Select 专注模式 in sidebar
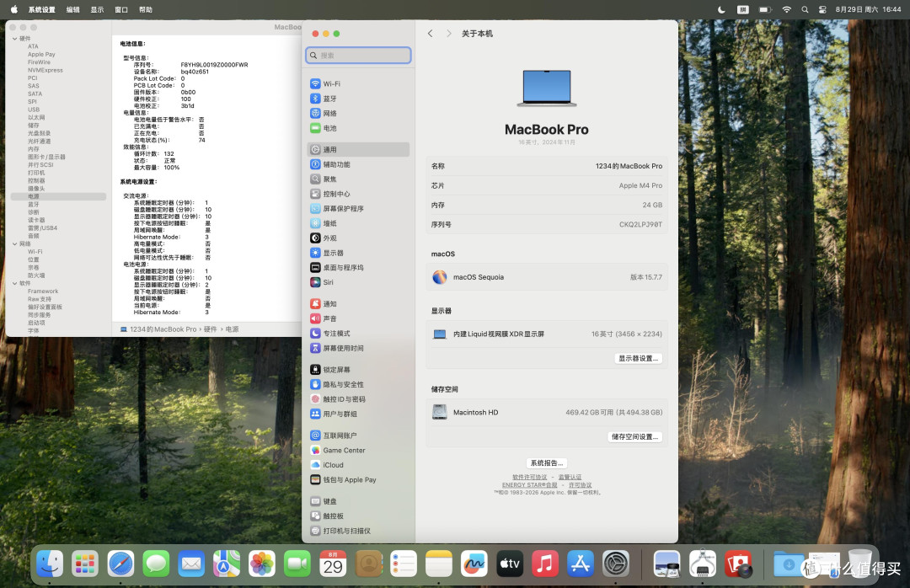 click(x=358, y=334)
